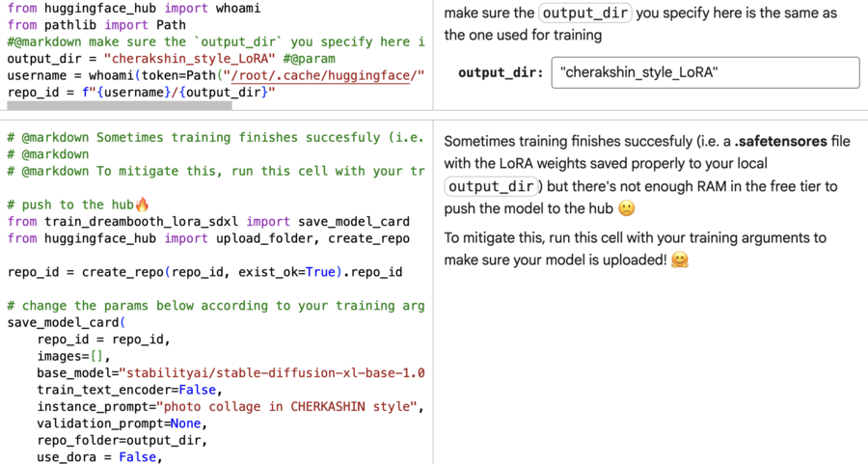
Task: Click the bold "output_dir:" form label
Action: click(500, 73)
